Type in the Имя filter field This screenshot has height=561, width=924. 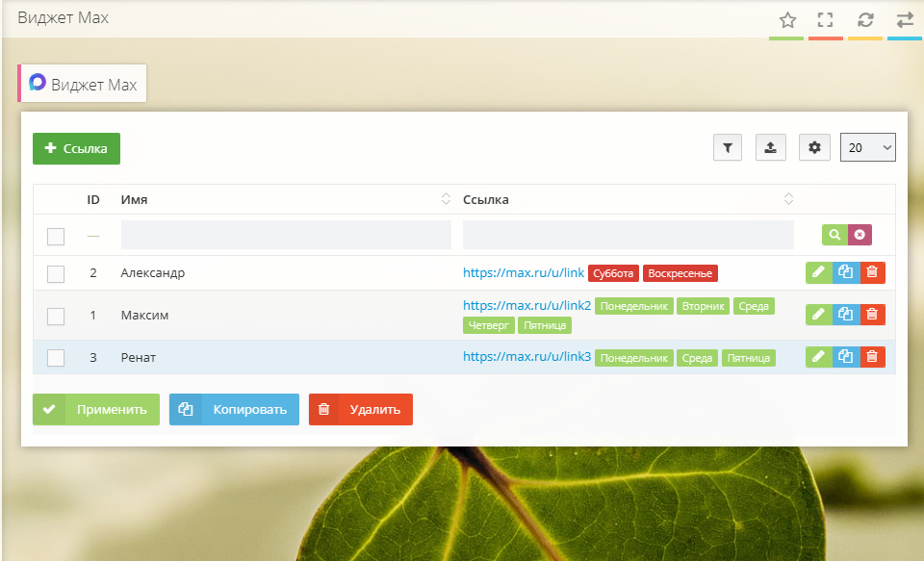(x=286, y=236)
